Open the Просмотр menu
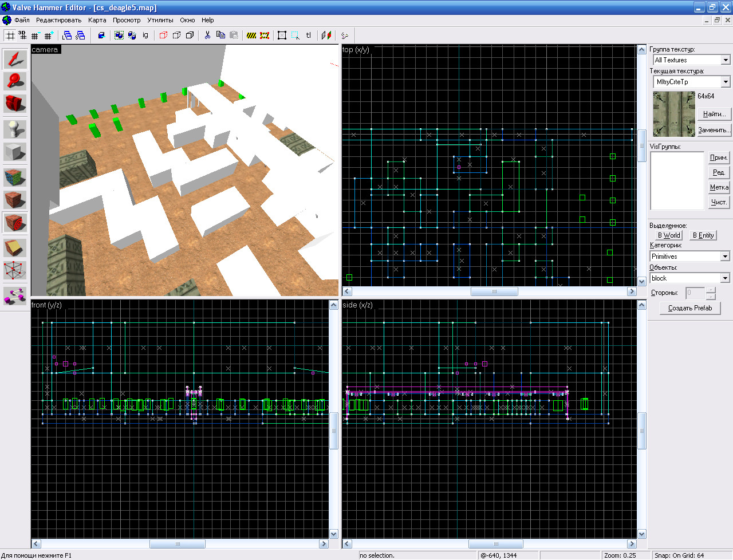Viewport: 733px width, 560px height. pyautogui.click(x=127, y=20)
